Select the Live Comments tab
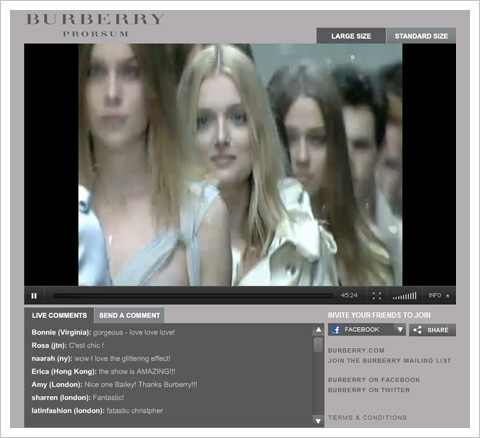 coord(59,315)
